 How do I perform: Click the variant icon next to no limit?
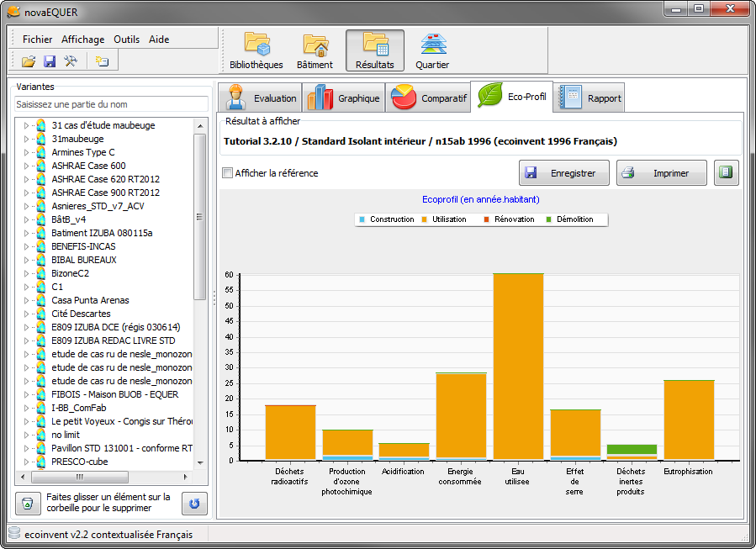(41, 435)
